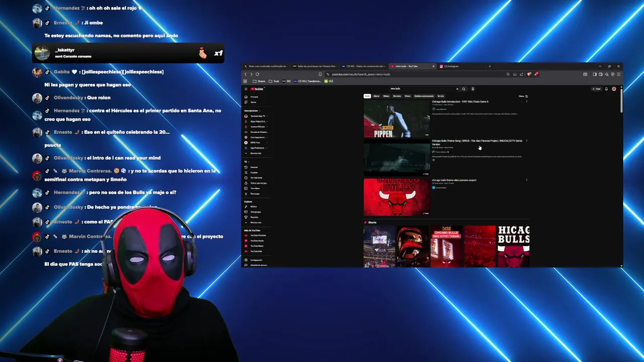The image size is (644, 362).
Task: Open YouTube notifications bell
Action: click(606, 89)
